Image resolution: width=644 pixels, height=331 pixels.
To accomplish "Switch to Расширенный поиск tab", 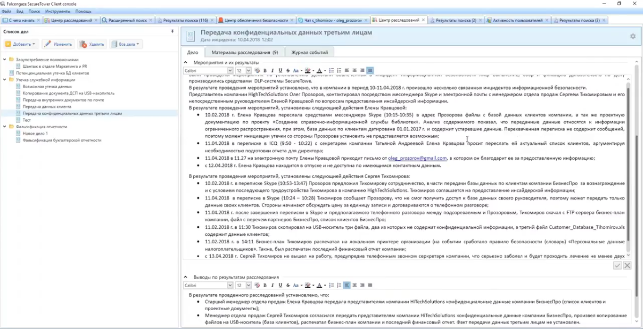I will pyautogui.click(x=127, y=20).
